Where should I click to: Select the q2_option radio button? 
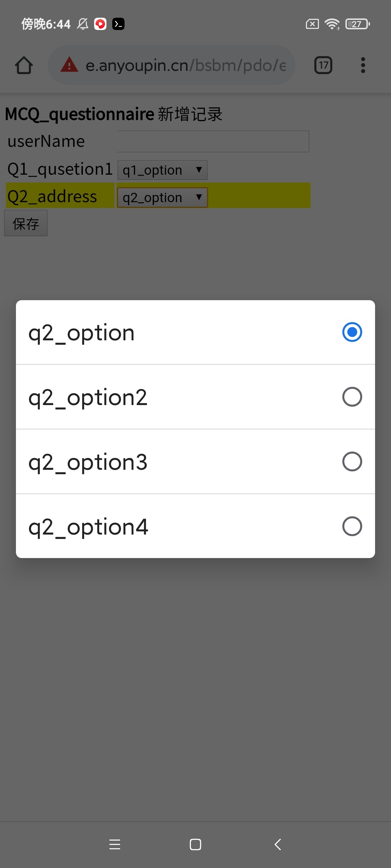tap(352, 332)
